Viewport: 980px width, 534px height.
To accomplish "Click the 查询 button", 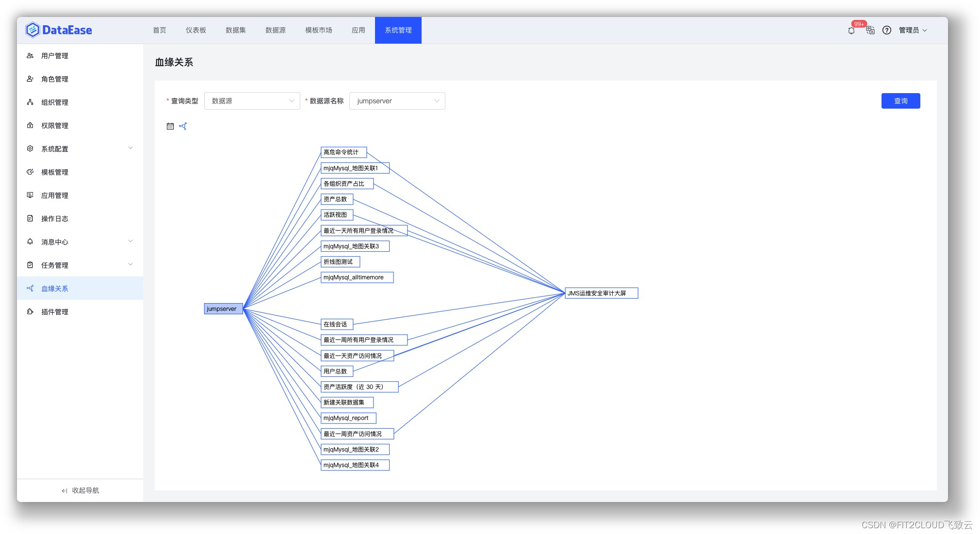I will point(900,100).
